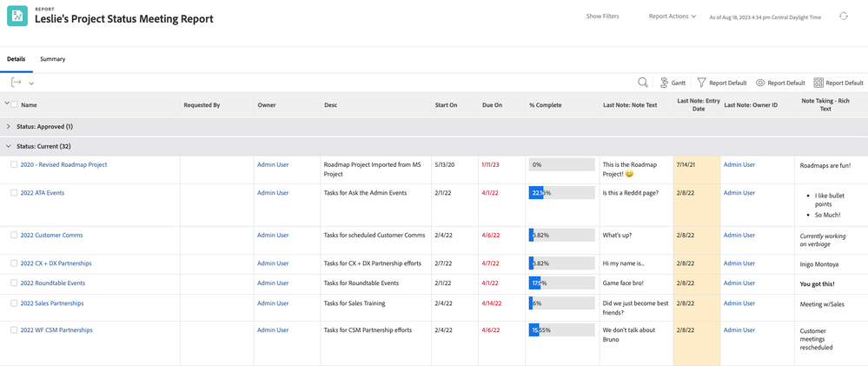The height and width of the screenshot is (366, 868).
Task: Open the grouping Report Default grid icon
Action: click(818, 83)
